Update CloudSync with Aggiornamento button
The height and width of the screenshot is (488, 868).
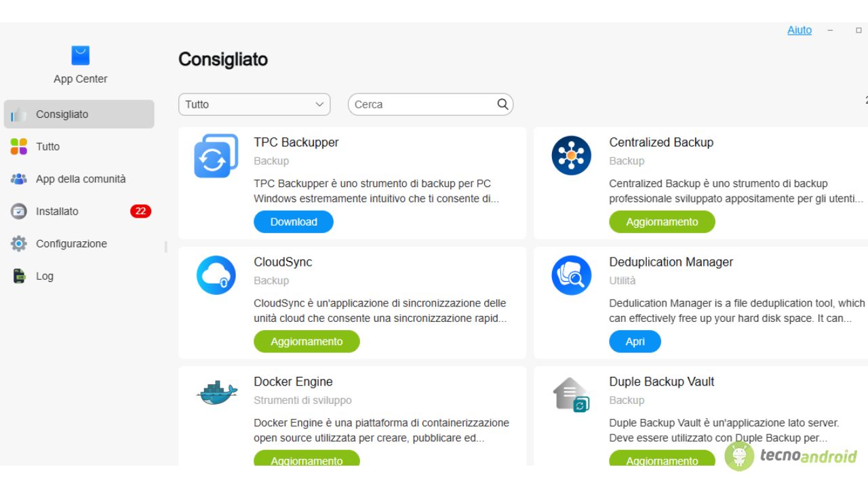[307, 342]
